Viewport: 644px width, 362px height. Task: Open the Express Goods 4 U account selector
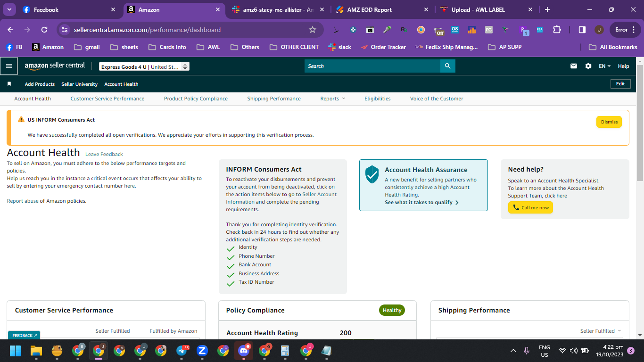(x=144, y=66)
